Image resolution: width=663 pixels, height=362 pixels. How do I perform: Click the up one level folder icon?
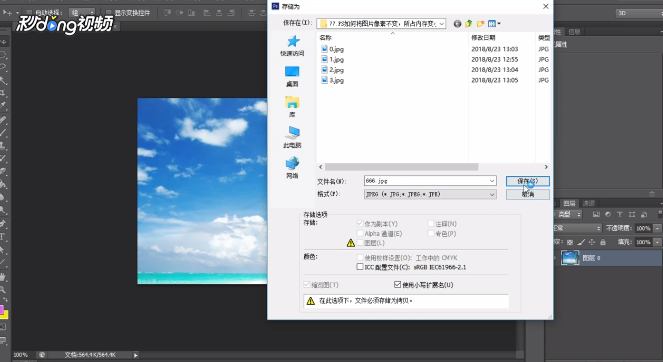[x=468, y=24]
